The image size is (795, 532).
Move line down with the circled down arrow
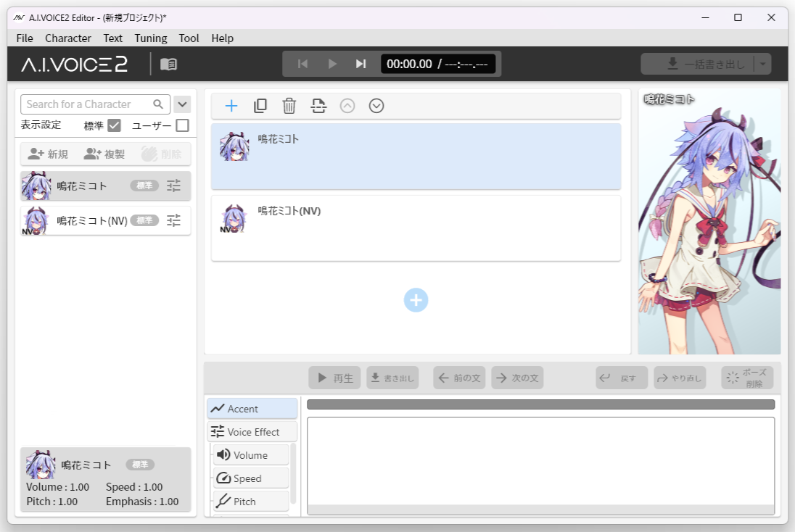point(376,106)
